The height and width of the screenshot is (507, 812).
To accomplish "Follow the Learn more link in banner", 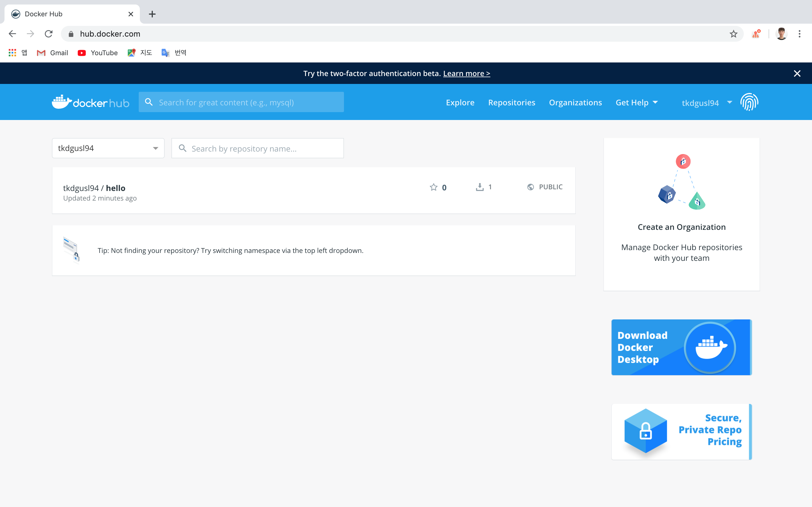I will pyautogui.click(x=466, y=74).
